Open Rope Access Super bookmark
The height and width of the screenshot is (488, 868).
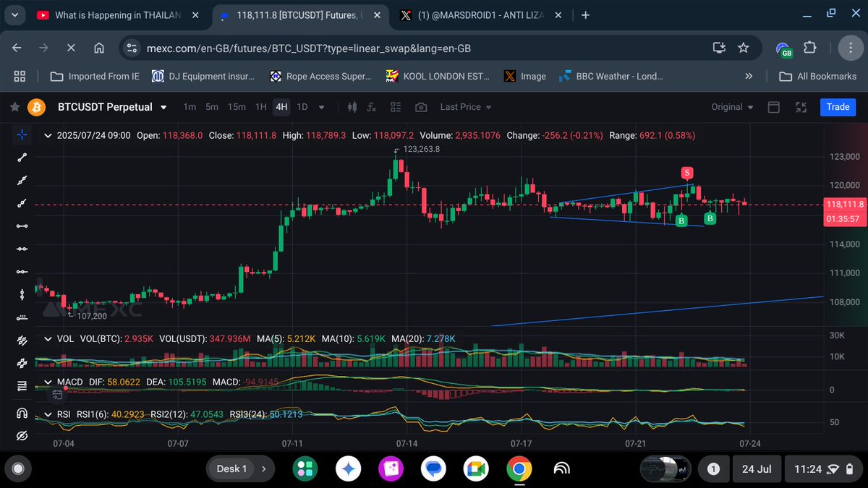[x=320, y=76]
